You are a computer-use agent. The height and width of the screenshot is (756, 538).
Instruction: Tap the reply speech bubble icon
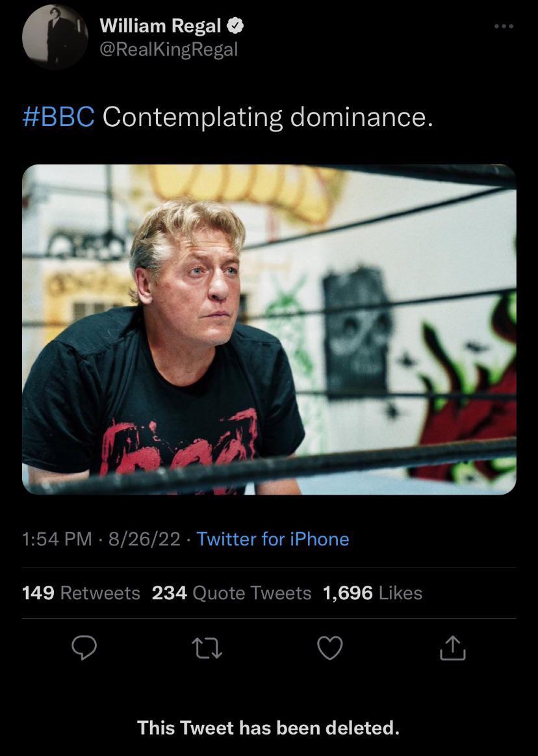point(84,647)
